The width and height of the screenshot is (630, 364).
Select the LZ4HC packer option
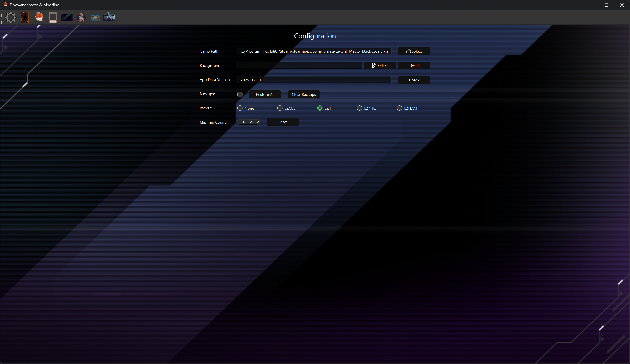(x=366, y=108)
